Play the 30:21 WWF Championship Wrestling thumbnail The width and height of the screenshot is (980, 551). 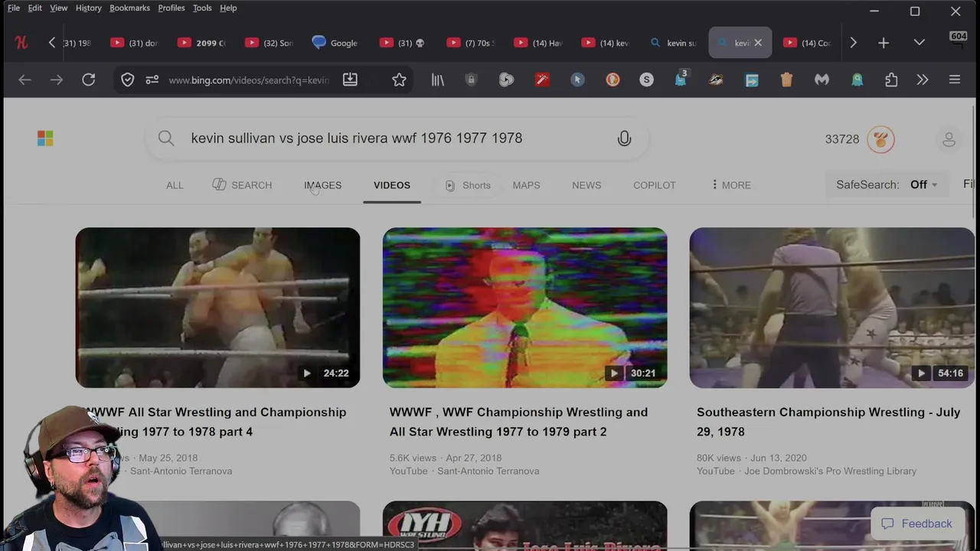click(x=524, y=308)
